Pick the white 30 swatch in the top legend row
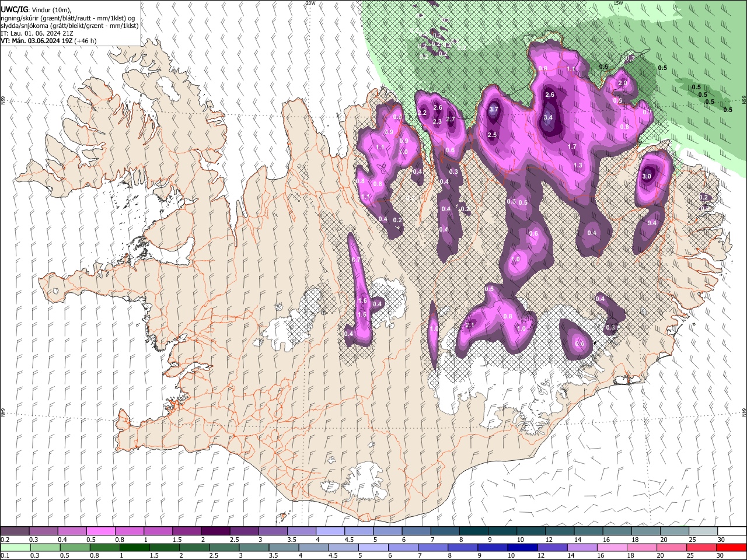Viewport: 747px width, 560px height. tap(732, 531)
